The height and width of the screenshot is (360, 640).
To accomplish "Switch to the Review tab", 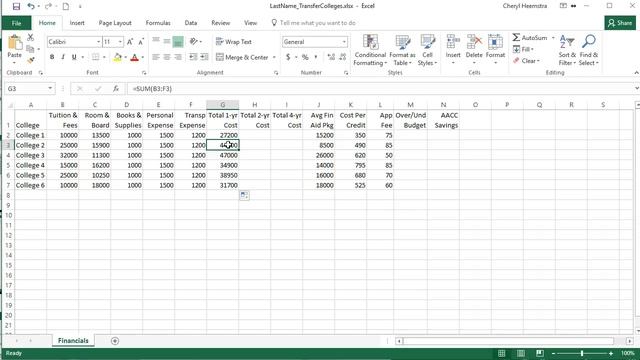I will pos(220,23).
